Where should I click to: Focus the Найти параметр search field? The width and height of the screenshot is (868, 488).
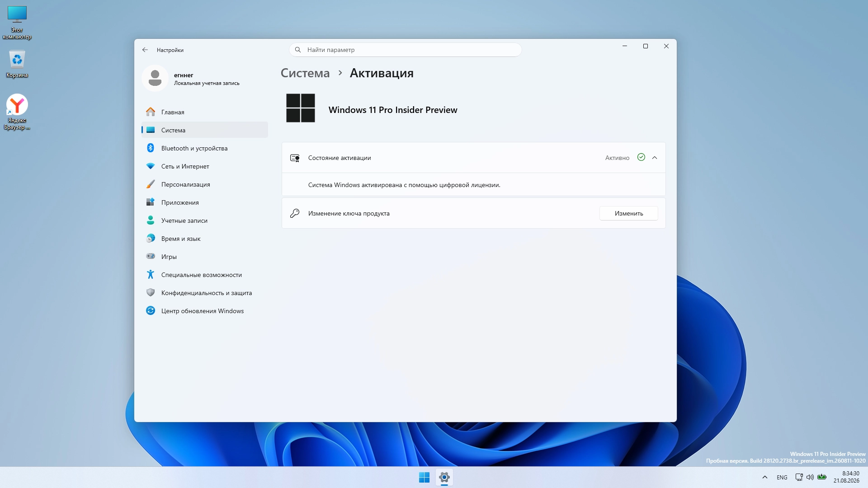(x=406, y=50)
